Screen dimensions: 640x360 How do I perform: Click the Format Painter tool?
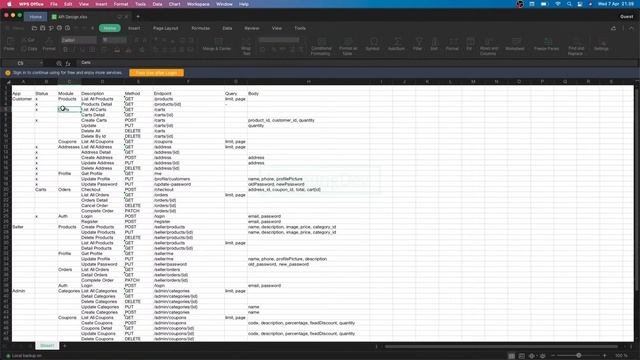coord(49,44)
